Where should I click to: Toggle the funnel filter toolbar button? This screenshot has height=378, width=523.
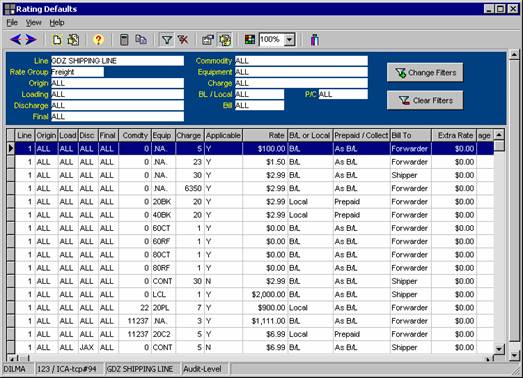[166, 40]
